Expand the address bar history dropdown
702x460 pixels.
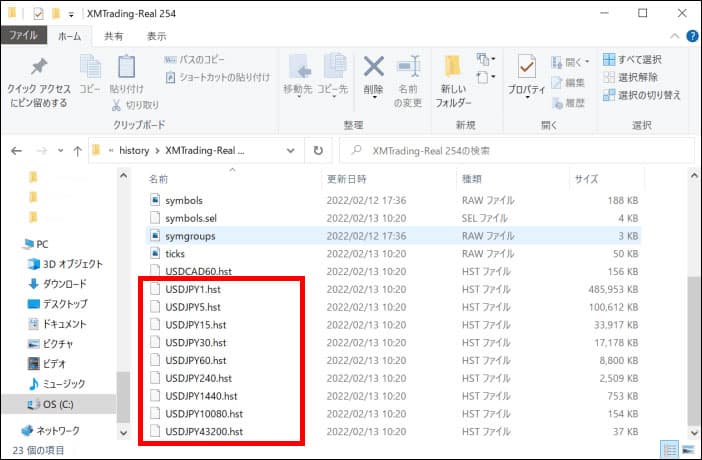coord(291,150)
